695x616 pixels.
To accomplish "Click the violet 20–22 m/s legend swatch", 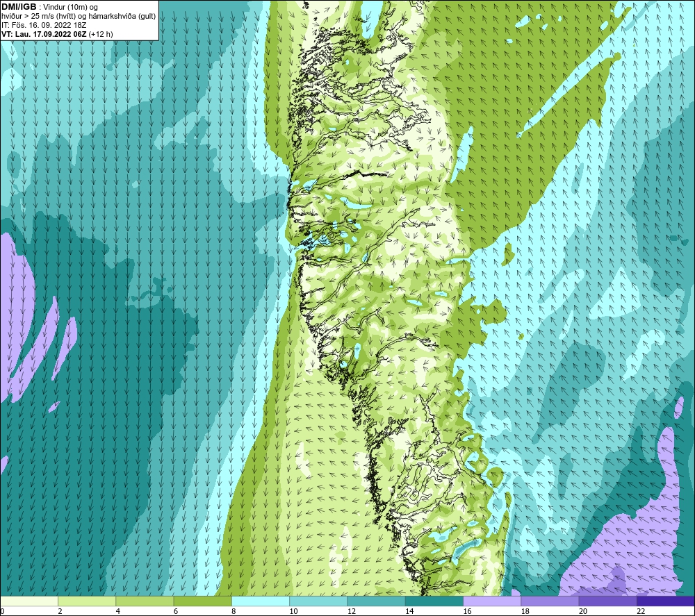I will pyautogui.click(x=607, y=601).
